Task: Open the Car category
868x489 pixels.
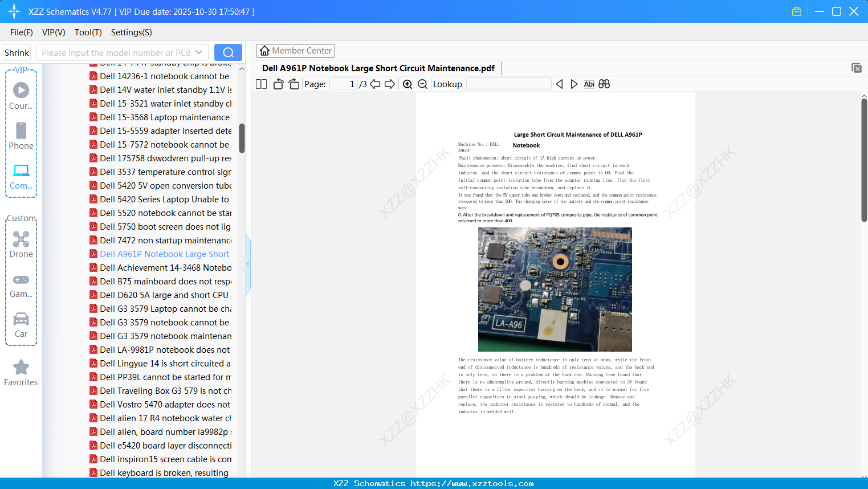Action: pyautogui.click(x=21, y=324)
